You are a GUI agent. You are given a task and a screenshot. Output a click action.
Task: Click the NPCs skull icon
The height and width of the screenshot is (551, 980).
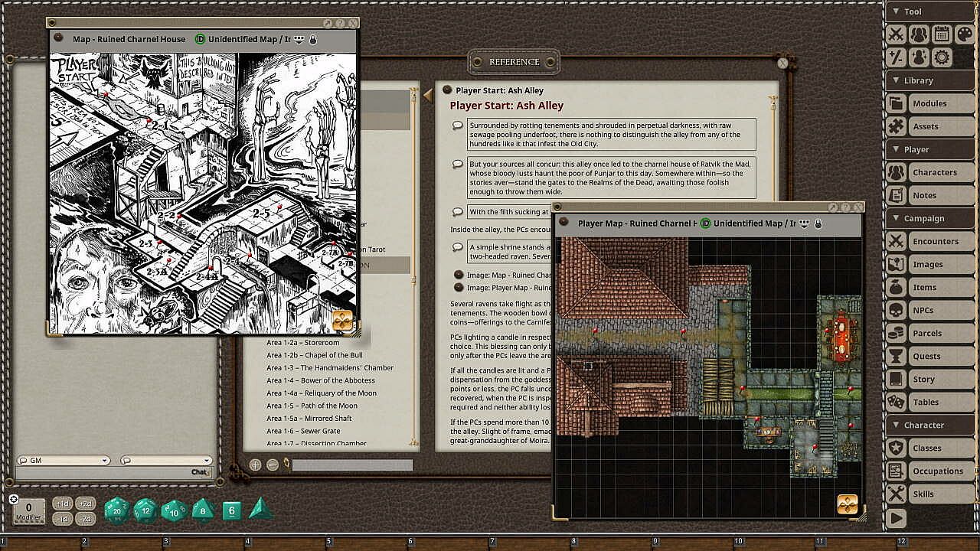pos(897,310)
